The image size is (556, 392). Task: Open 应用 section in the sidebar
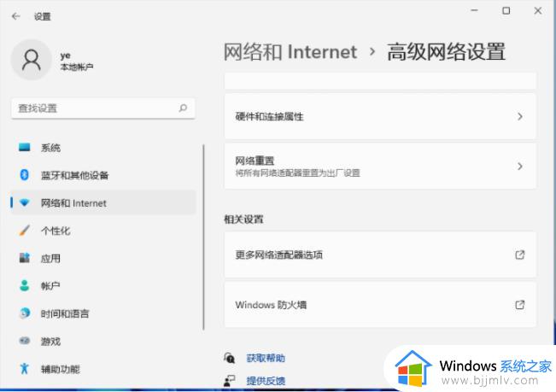pos(50,258)
